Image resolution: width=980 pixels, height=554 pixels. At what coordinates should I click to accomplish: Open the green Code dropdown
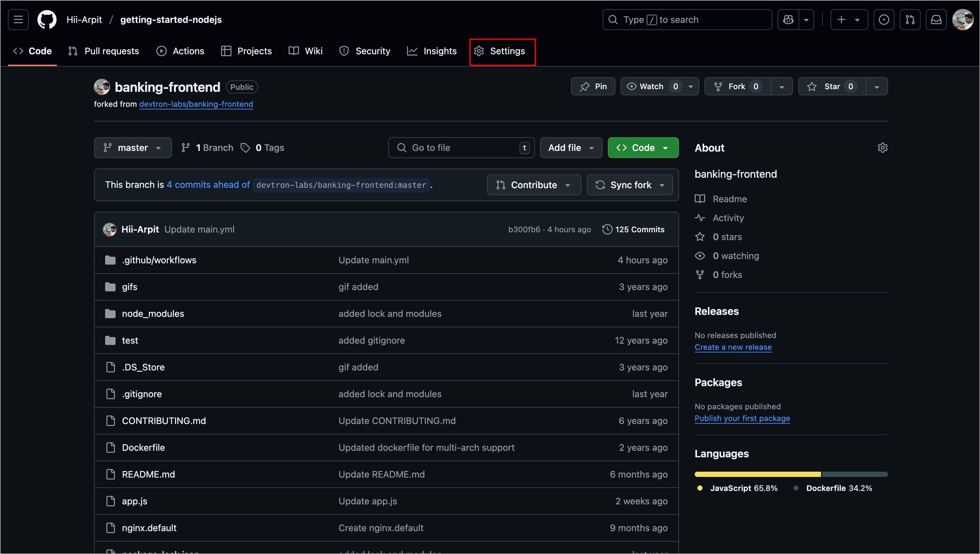(643, 148)
